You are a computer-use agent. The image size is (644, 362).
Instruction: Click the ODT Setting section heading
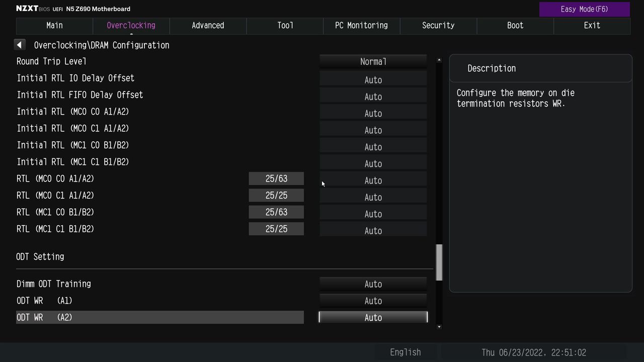click(x=40, y=257)
